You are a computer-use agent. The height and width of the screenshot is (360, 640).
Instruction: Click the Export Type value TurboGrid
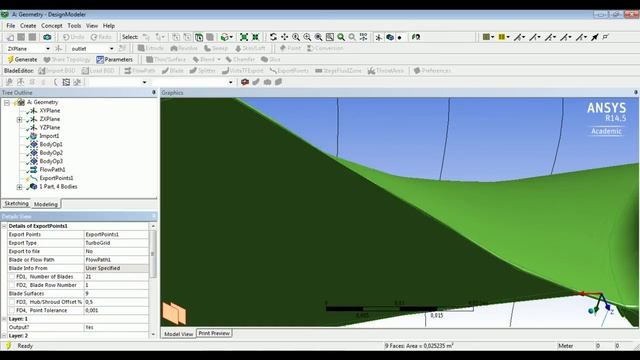116,243
